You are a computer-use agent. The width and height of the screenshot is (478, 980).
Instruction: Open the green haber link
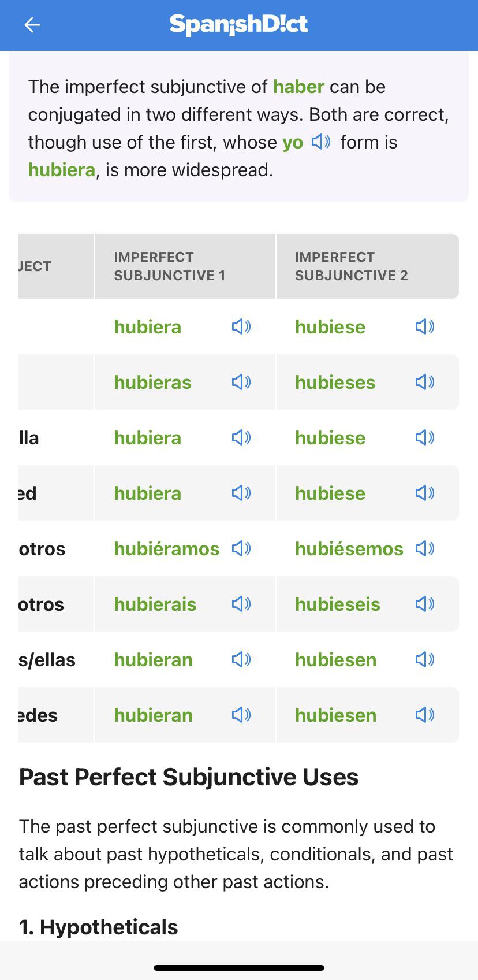coord(298,87)
